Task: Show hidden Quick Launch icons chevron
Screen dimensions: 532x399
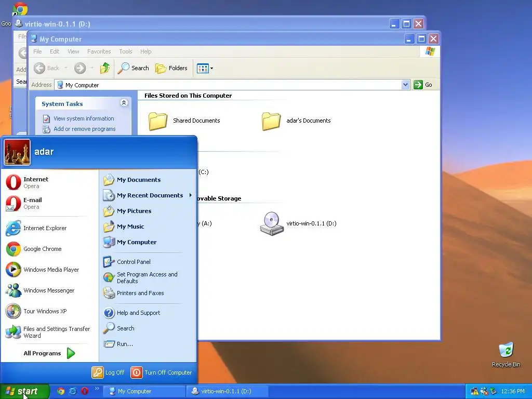Action: point(97,389)
